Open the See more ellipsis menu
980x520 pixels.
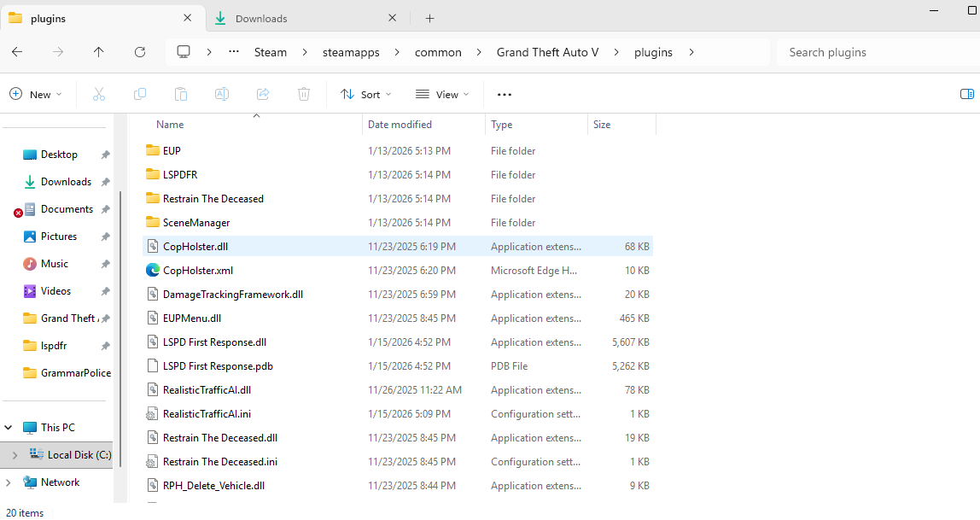(504, 95)
